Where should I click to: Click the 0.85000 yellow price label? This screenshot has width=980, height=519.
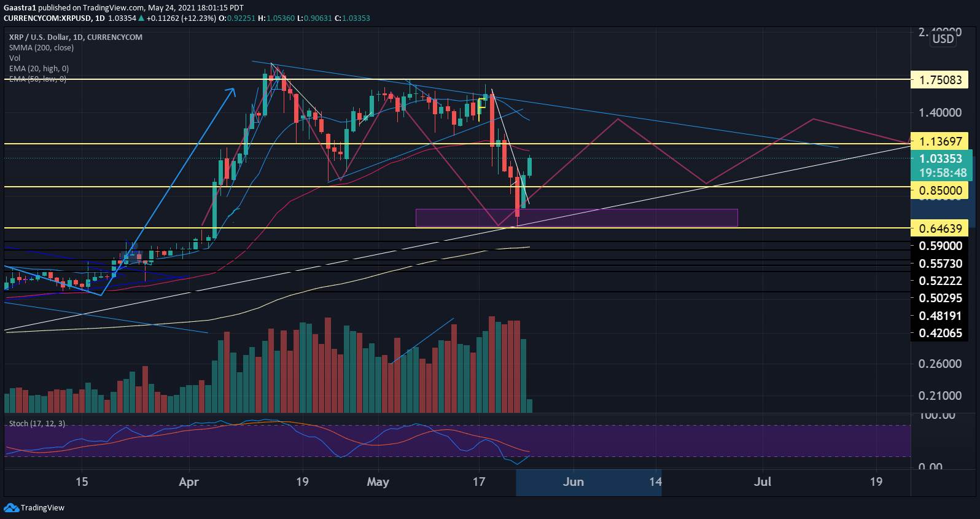[x=940, y=191]
